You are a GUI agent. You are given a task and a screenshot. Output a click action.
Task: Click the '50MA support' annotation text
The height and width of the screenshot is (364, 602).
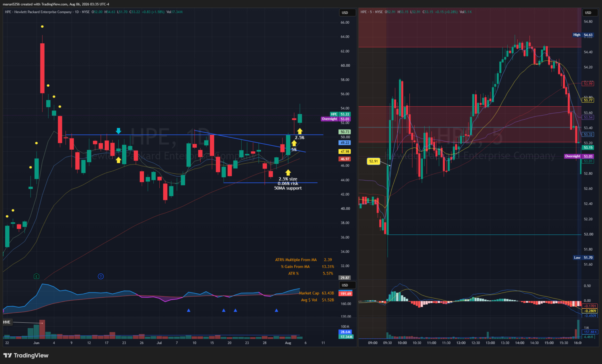[x=288, y=188]
